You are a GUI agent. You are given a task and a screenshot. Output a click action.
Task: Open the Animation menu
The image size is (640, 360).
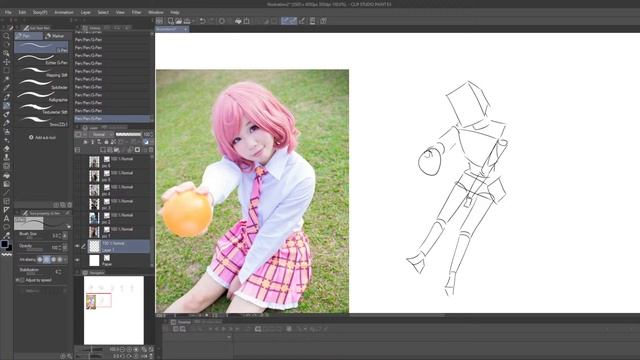coord(64,12)
